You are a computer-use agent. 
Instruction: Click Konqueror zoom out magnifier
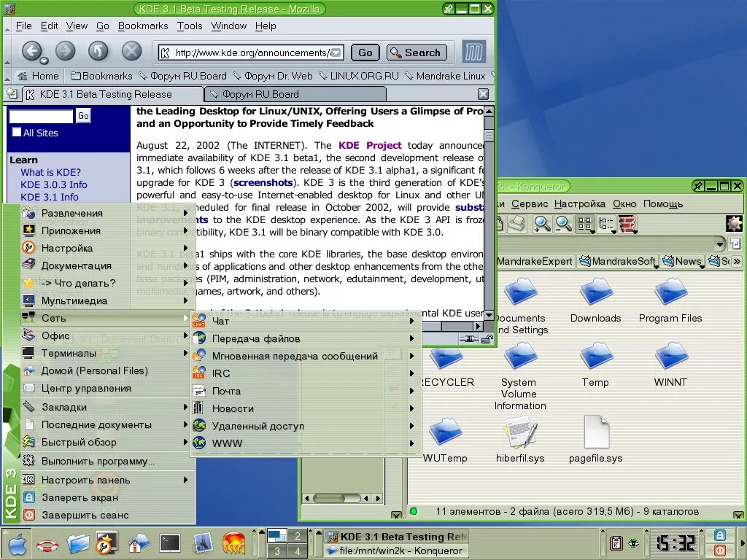click(x=563, y=224)
